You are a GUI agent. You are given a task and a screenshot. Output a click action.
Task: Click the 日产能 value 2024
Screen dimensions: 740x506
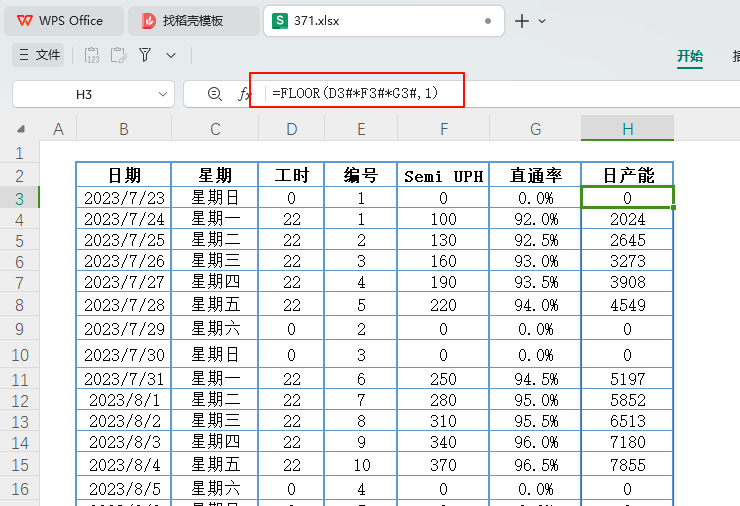tap(627, 219)
